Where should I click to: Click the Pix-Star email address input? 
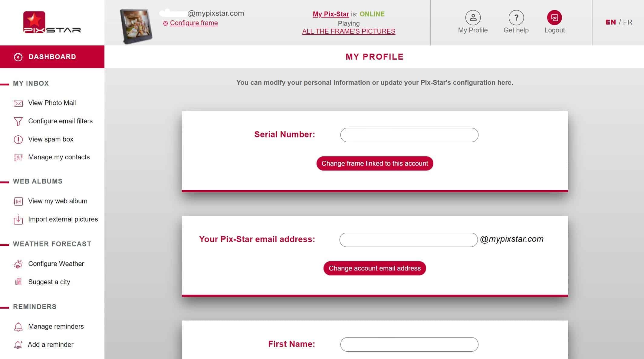pyautogui.click(x=408, y=239)
